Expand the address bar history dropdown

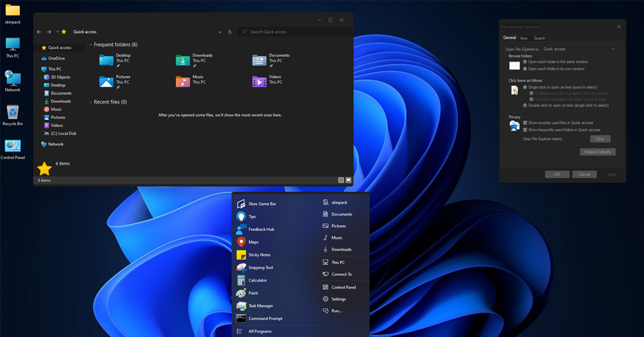220,32
